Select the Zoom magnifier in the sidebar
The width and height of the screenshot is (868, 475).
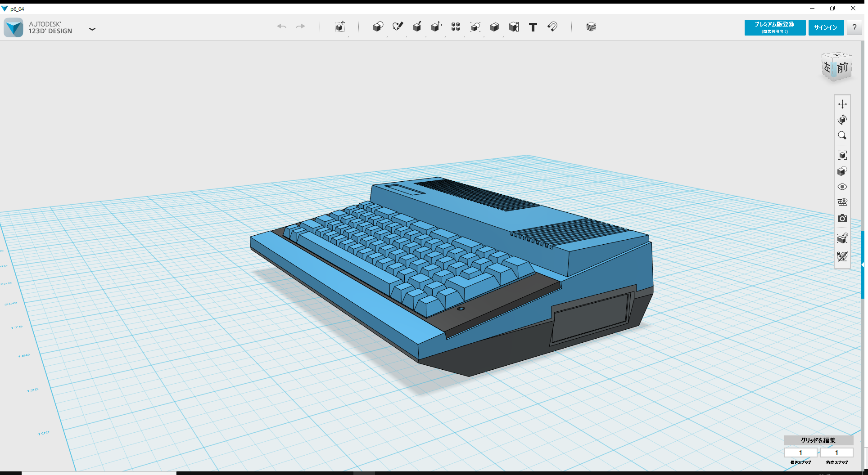pyautogui.click(x=843, y=136)
